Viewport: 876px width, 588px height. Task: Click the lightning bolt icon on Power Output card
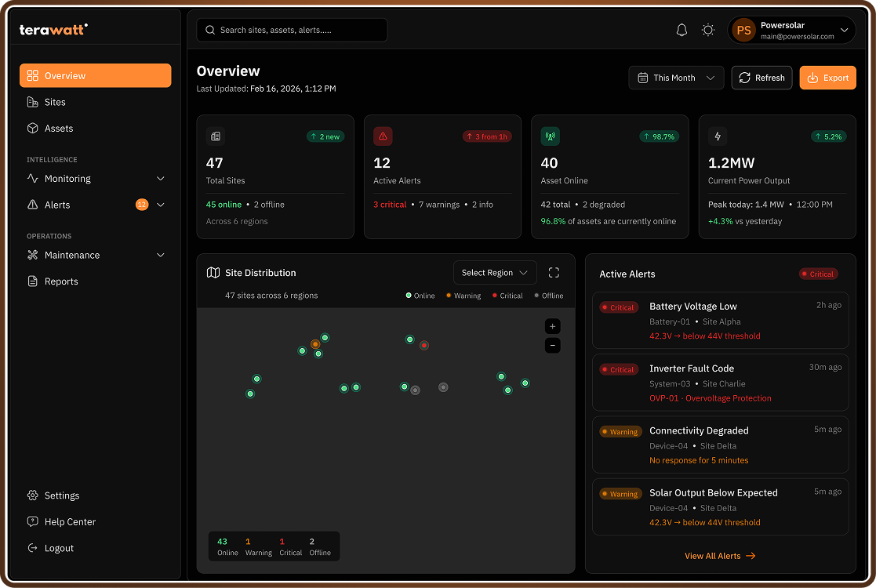click(717, 136)
